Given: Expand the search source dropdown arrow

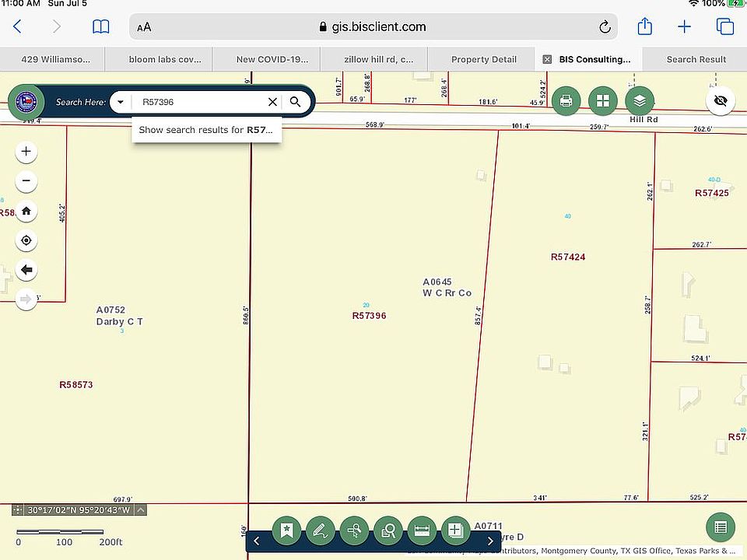Looking at the screenshot, I should (121, 102).
